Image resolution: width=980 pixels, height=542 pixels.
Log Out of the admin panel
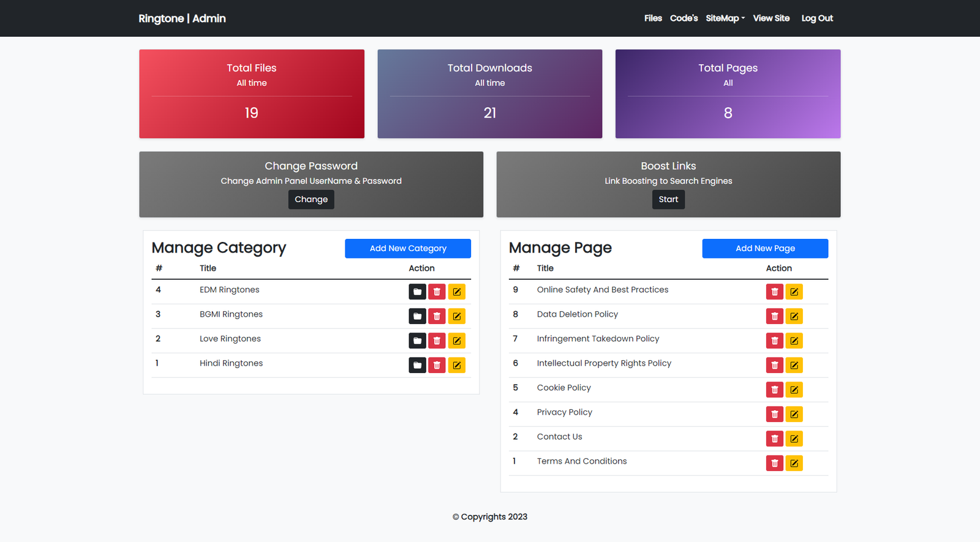pos(817,18)
